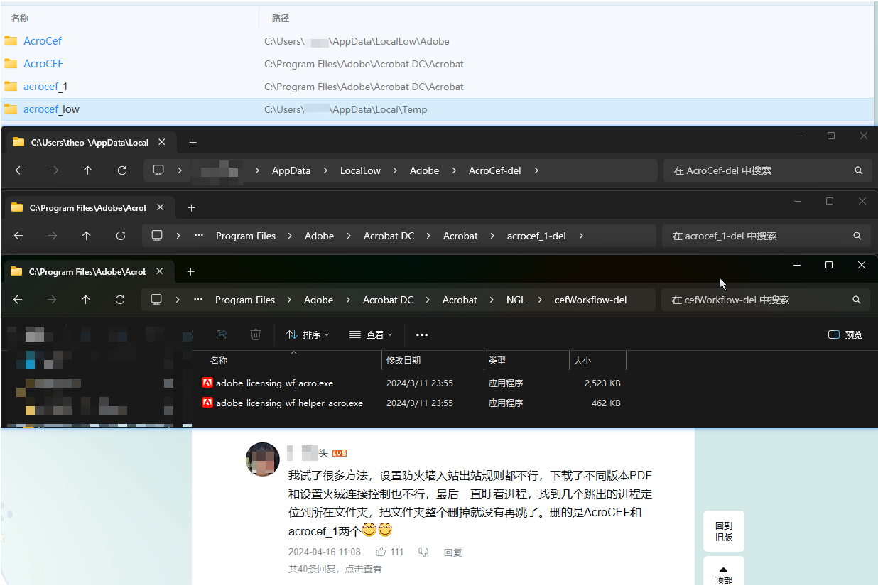Click AppData in the address breadcrumb
The image size is (878, 588).
point(291,170)
